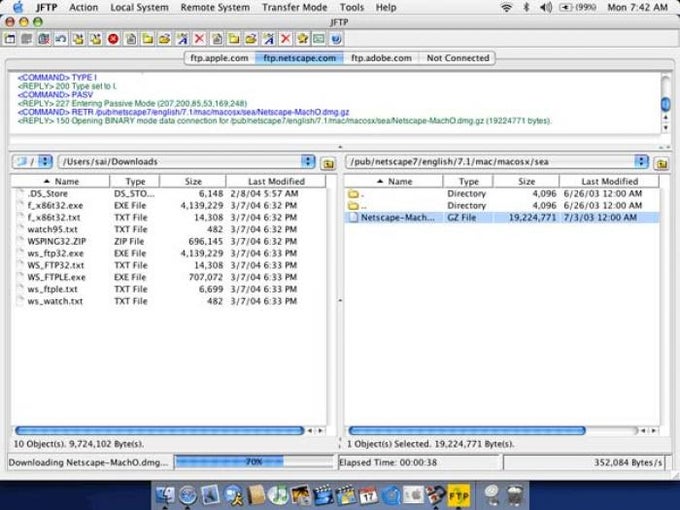Click the green console window toolbar icon
This screenshot has width=680, height=510.
pyautogui.click(x=319, y=39)
